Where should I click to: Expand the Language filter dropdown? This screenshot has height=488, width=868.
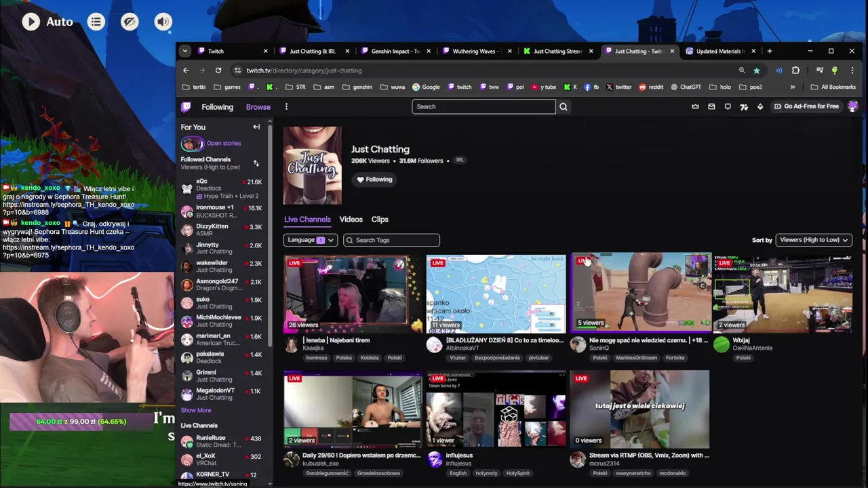click(310, 240)
